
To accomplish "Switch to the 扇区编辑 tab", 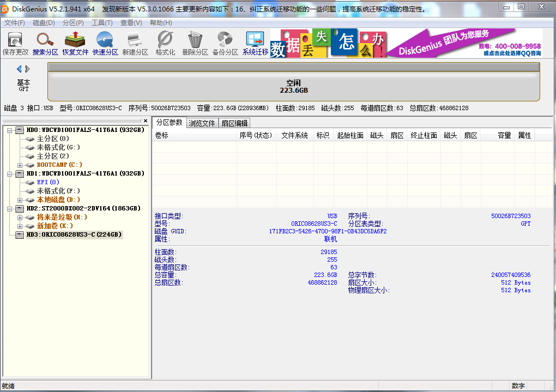I will pos(234,123).
